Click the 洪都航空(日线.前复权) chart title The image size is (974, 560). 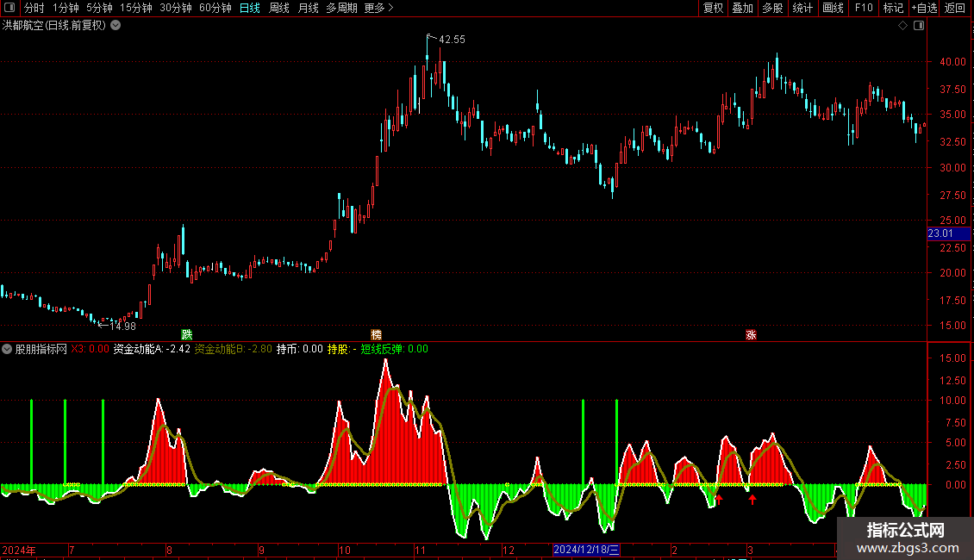point(54,26)
